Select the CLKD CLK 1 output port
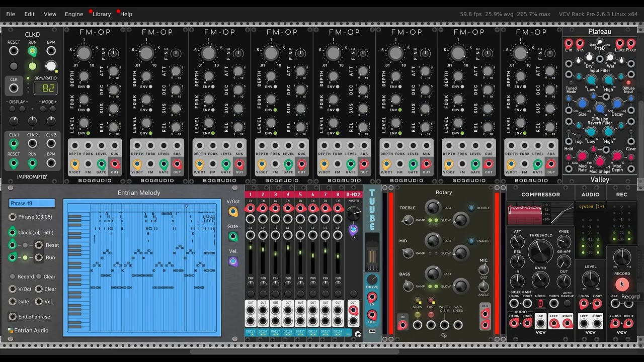 click(x=14, y=144)
